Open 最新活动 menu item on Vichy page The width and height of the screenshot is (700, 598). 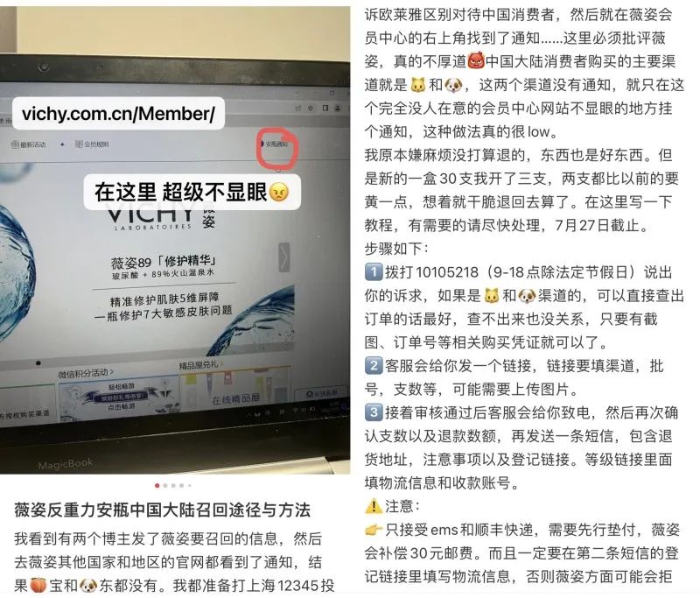(29, 144)
